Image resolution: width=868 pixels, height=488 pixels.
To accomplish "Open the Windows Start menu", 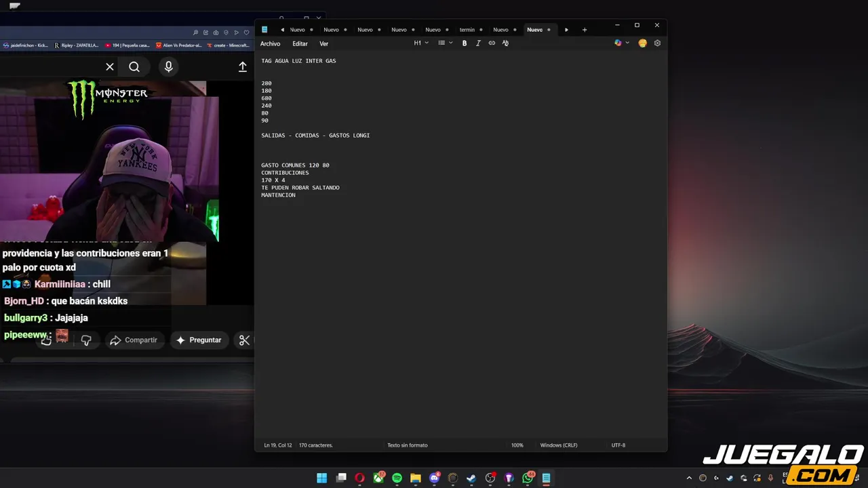I will tap(322, 478).
